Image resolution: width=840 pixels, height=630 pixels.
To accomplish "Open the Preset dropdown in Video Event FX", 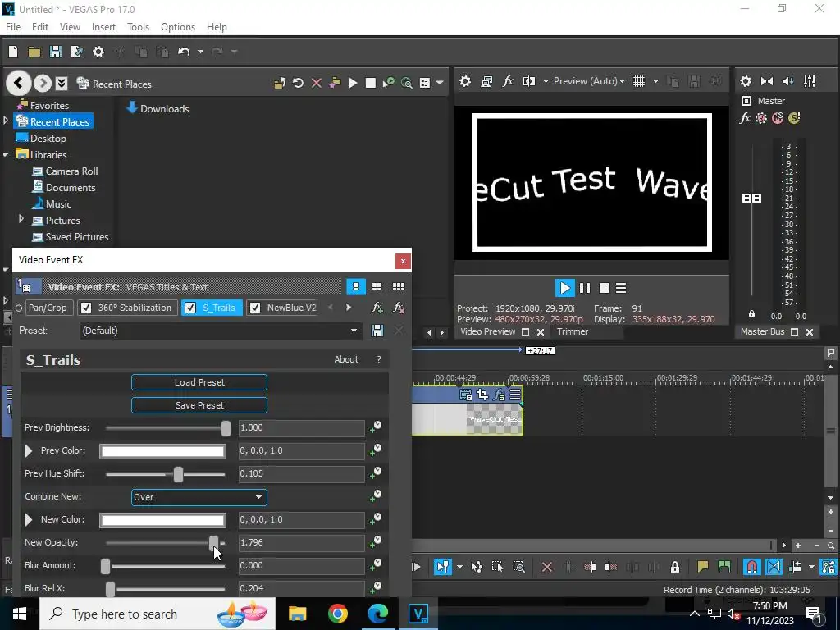I will click(221, 331).
